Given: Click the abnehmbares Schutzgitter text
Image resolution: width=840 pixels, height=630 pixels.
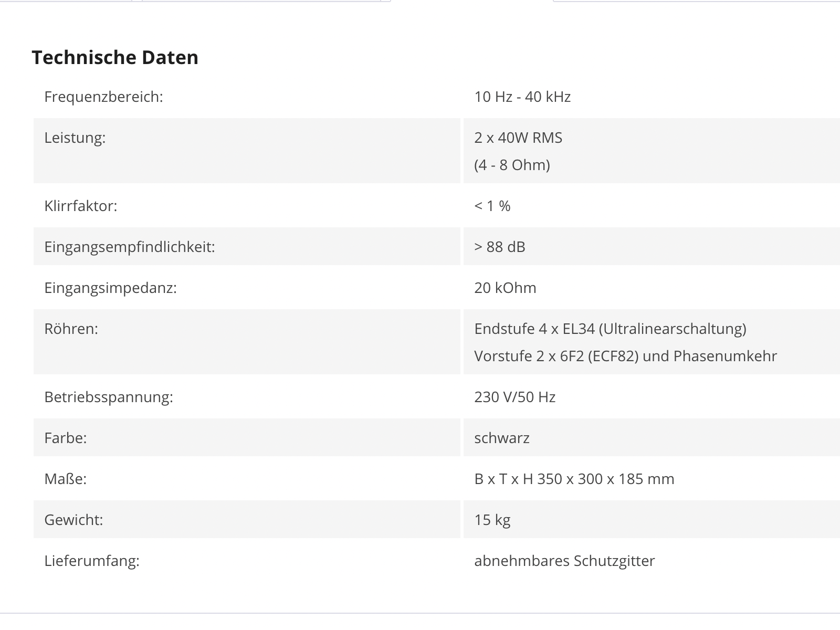Looking at the screenshot, I should coord(564,561).
